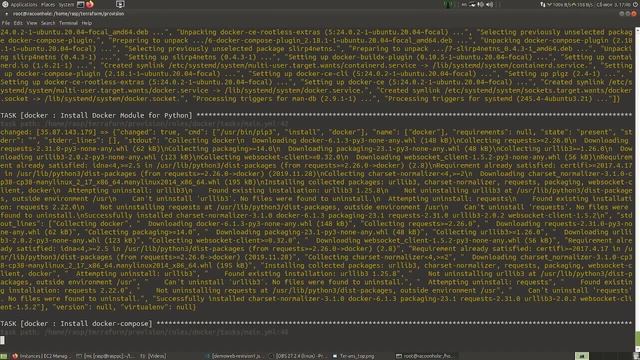Open the Applications menu in top panel
Image resolution: width=640 pixels, height=360 pixels.
[23, 4]
